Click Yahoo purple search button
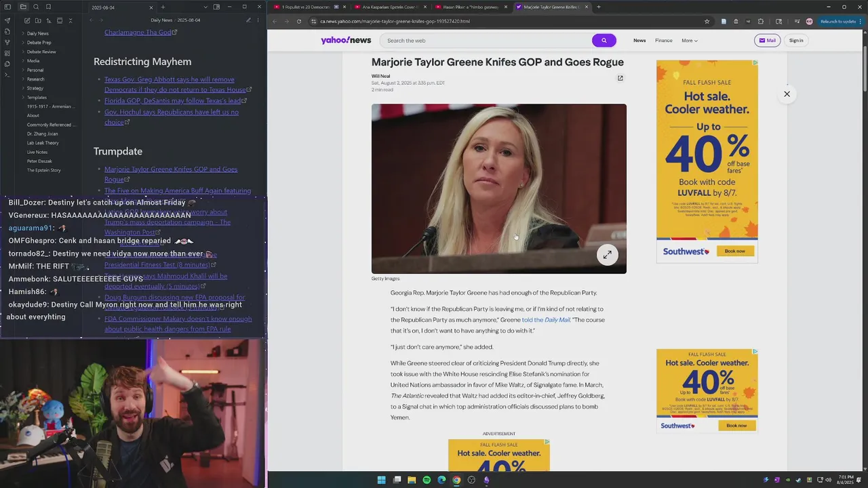The height and width of the screenshot is (488, 868). (604, 41)
